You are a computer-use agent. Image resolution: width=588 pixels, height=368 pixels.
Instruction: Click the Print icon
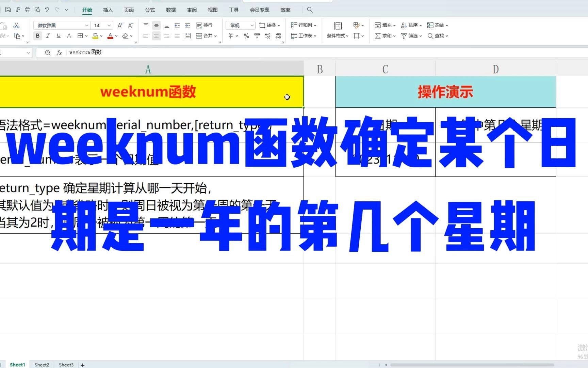click(x=28, y=10)
